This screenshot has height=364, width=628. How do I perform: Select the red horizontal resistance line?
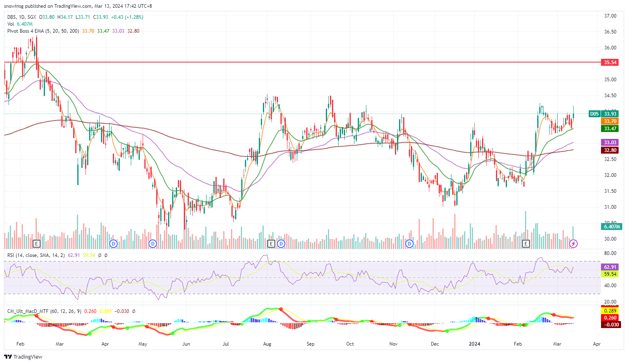[x=286, y=63]
